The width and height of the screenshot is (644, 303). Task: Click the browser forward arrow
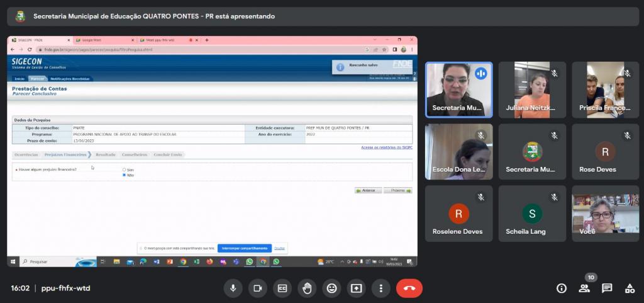tap(21, 49)
